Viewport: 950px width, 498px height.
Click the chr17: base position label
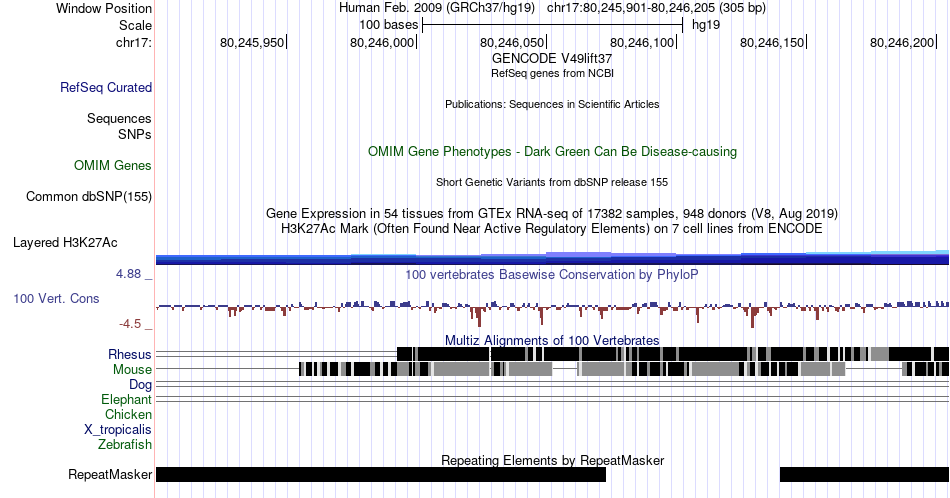134,42
